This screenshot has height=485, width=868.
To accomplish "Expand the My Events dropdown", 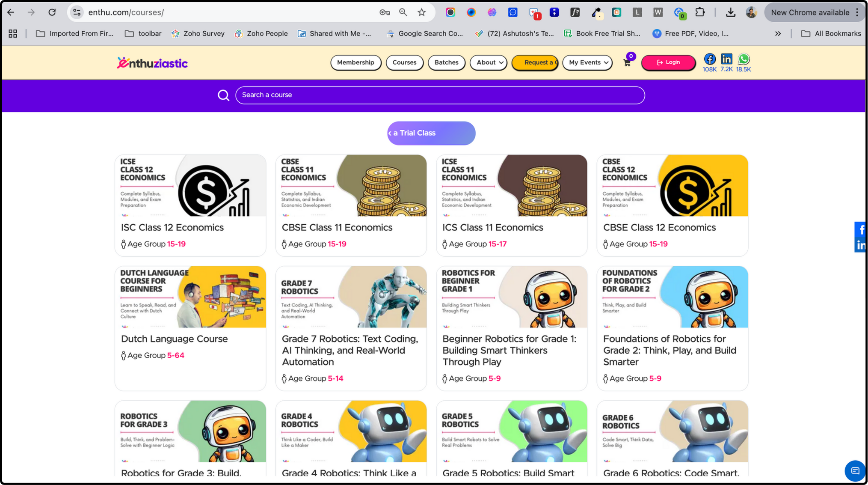I will click(588, 62).
